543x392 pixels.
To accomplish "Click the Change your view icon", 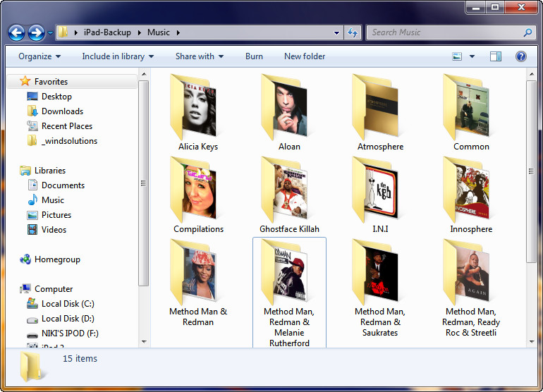I will pyautogui.click(x=457, y=56).
